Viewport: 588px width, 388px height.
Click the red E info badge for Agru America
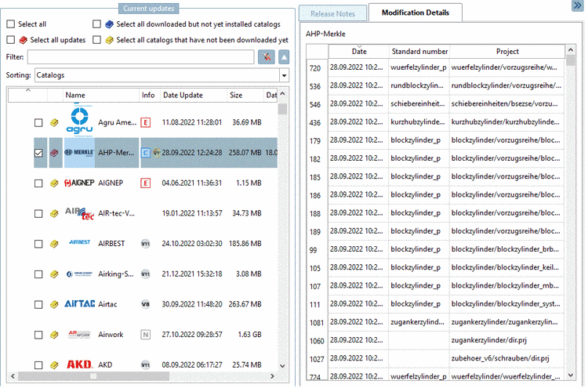146,122
